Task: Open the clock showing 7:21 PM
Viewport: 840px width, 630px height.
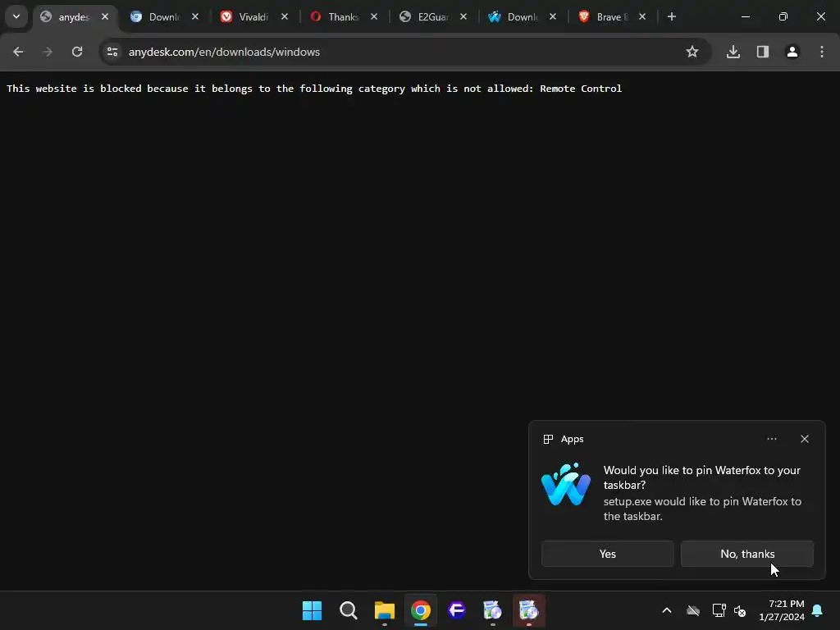Action: coord(782,610)
